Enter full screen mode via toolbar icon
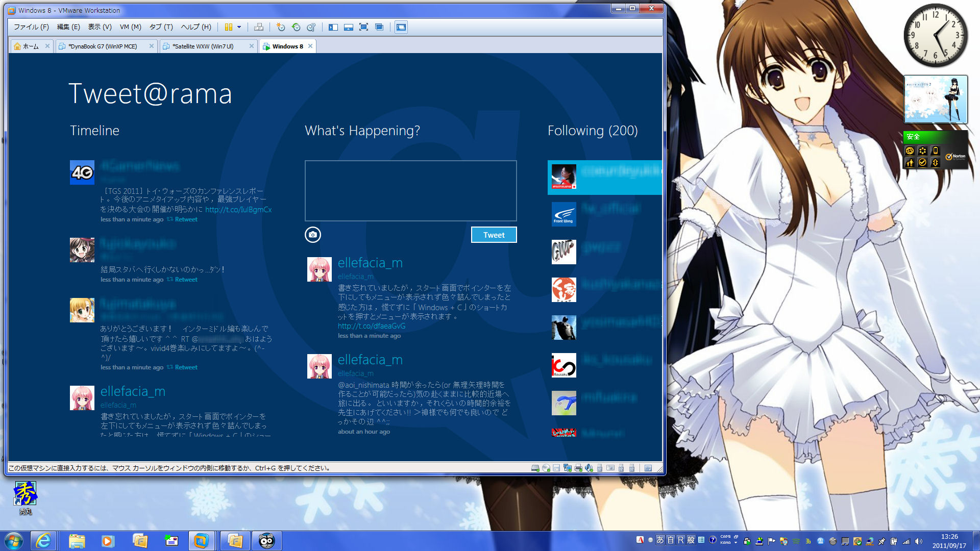Image resolution: width=980 pixels, height=551 pixels. pos(363,27)
